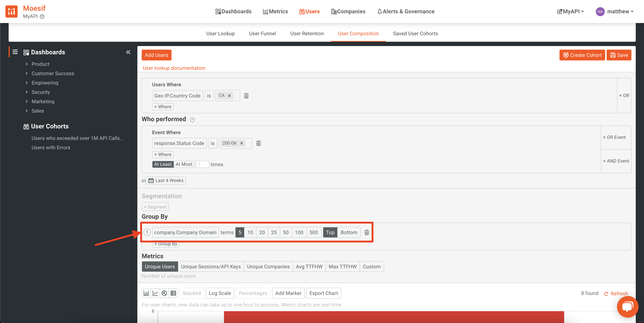
Task: Switch to the User Retention tab
Action: (x=307, y=33)
